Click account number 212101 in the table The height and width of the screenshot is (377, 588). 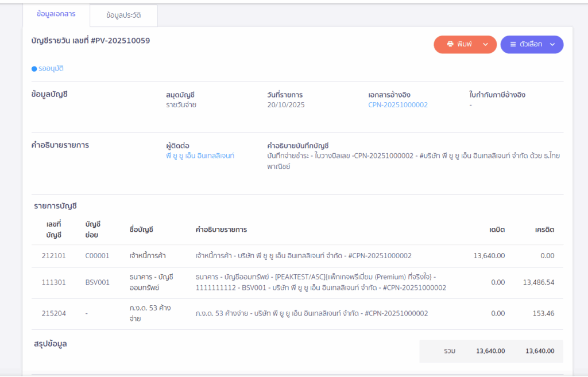pyautogui.click(x=53, y=256)
